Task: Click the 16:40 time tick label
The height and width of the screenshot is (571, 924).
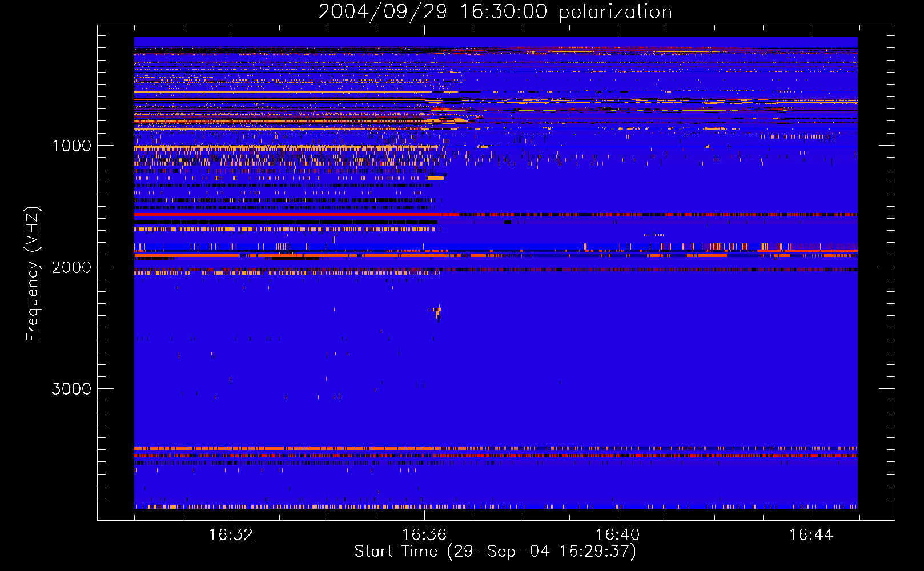Action: (617, 535)
